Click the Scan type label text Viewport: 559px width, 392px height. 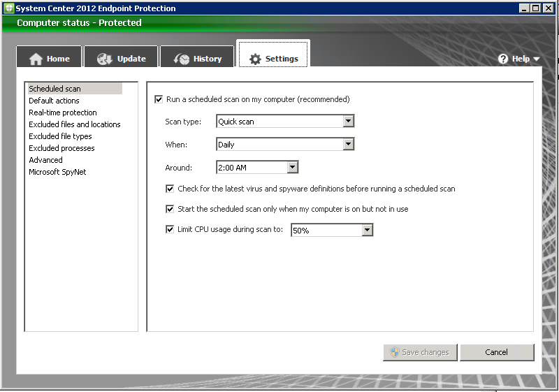coord(183,122)
